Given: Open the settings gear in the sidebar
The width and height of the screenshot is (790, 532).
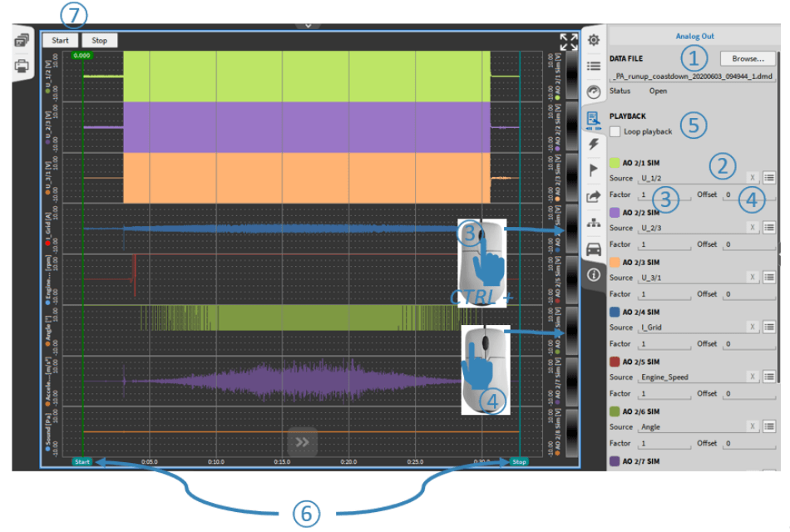Looking at the screenshot, I should (x=594, y=39).
